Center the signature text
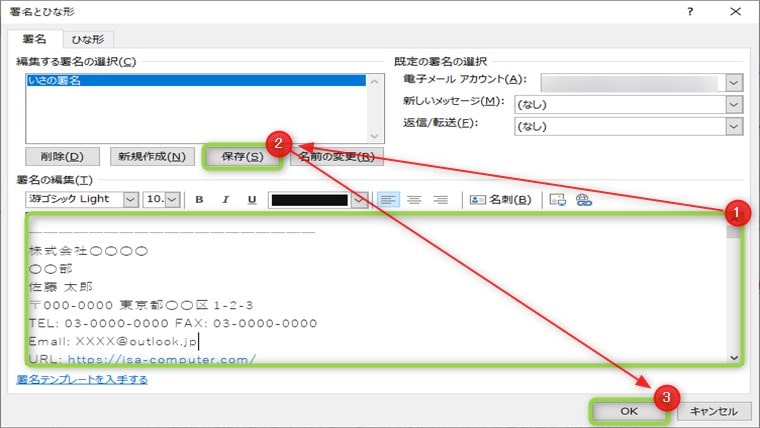Viewport: 760px width, 428px height. coord(414,200)
